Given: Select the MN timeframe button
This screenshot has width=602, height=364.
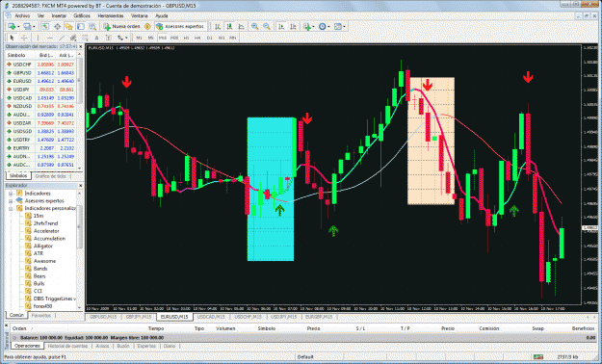Looking at the screenshot, I should tap(233, 38).
